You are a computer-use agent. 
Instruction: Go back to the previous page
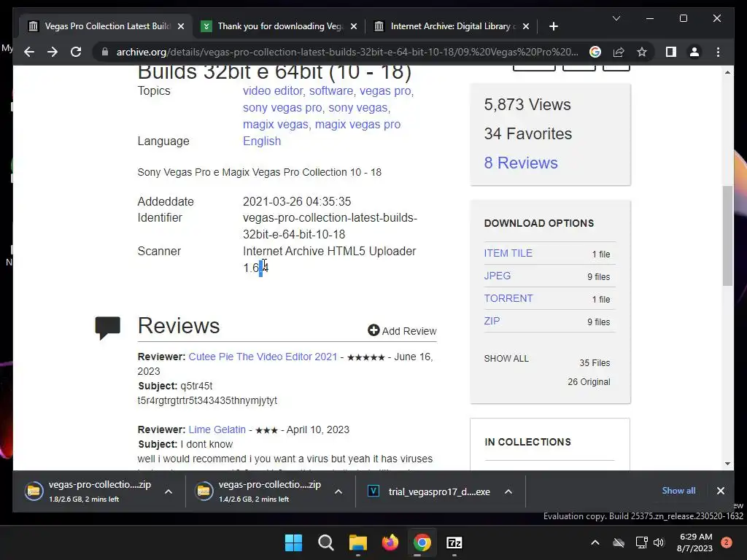point(29,52)
